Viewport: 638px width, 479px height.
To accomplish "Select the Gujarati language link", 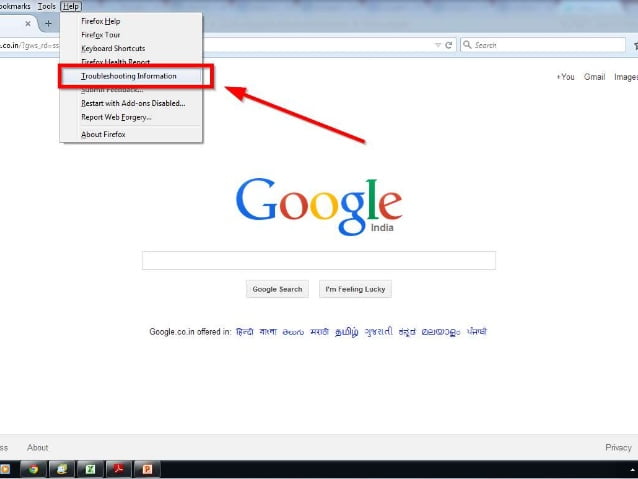I will [378, 332].
